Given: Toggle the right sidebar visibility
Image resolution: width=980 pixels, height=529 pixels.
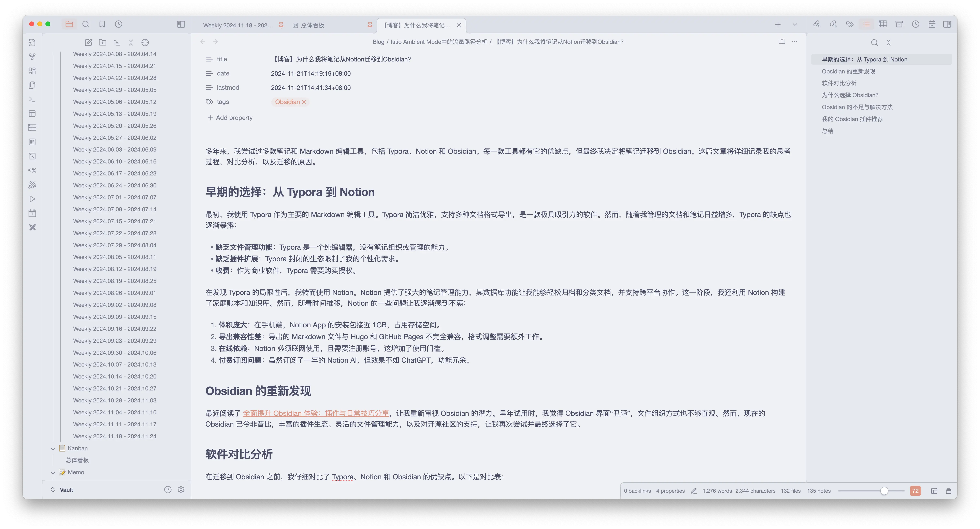Looking at the screenshot, I should pos(947,24).
